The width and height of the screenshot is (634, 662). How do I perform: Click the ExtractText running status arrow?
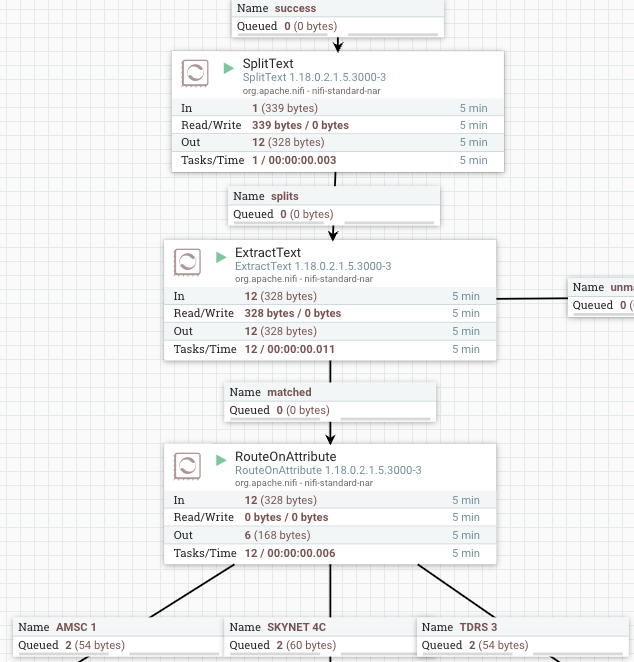[221, 257]
